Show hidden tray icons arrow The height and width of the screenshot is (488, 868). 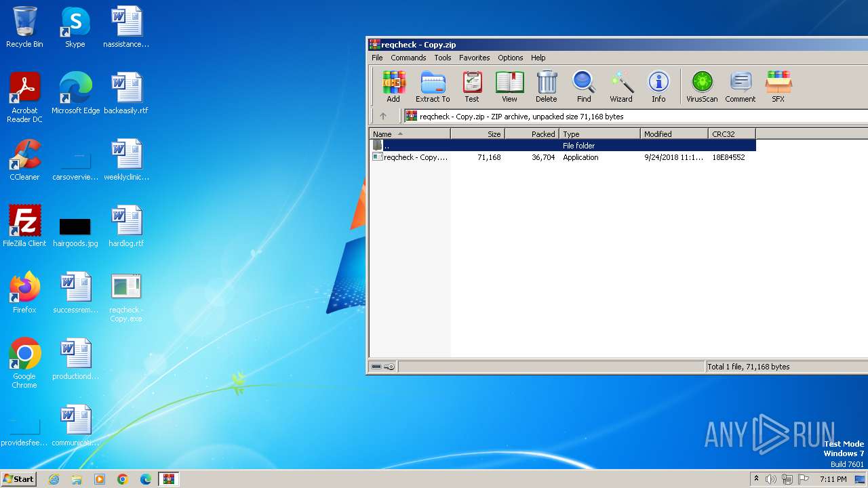coord(757,479)
